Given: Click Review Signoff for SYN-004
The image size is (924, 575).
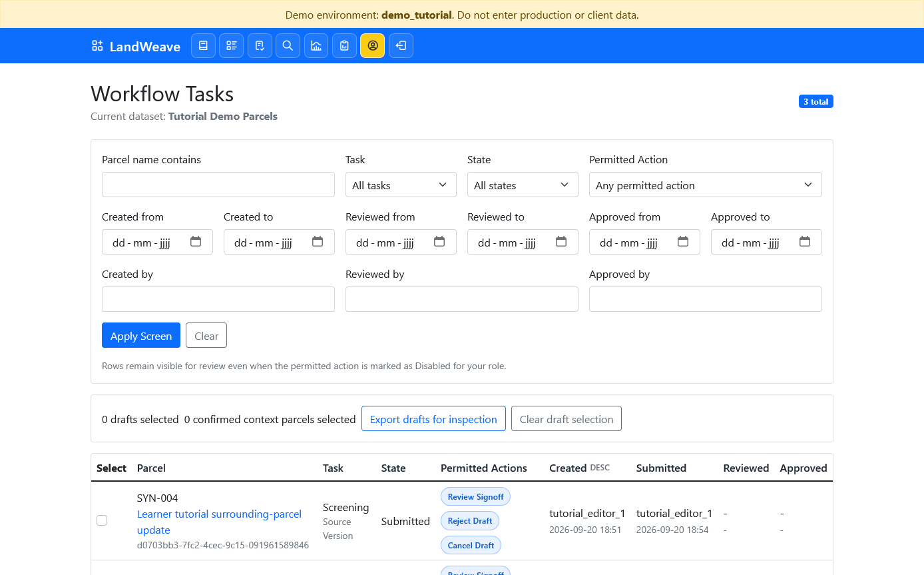Looking at the screenshot, I should pos(475,496).
